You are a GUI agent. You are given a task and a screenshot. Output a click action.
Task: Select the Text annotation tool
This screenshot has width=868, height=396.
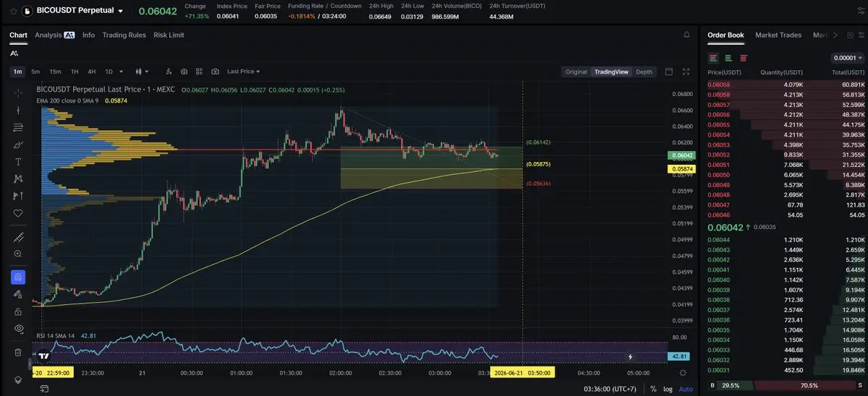coord(18,161)
